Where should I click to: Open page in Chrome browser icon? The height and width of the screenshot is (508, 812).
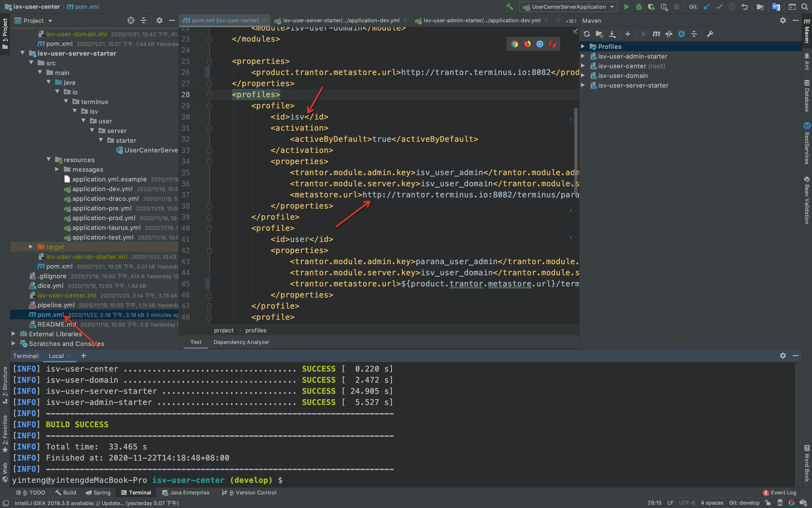515,44
